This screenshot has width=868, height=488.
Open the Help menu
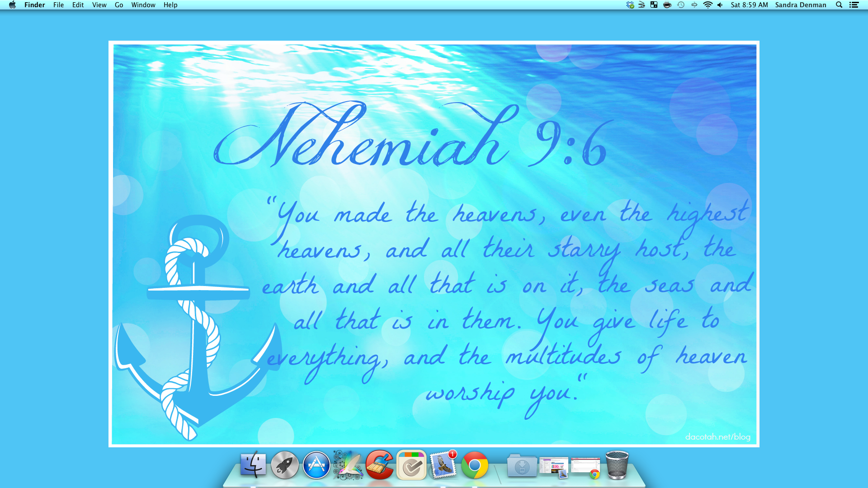tap(170, 5)
